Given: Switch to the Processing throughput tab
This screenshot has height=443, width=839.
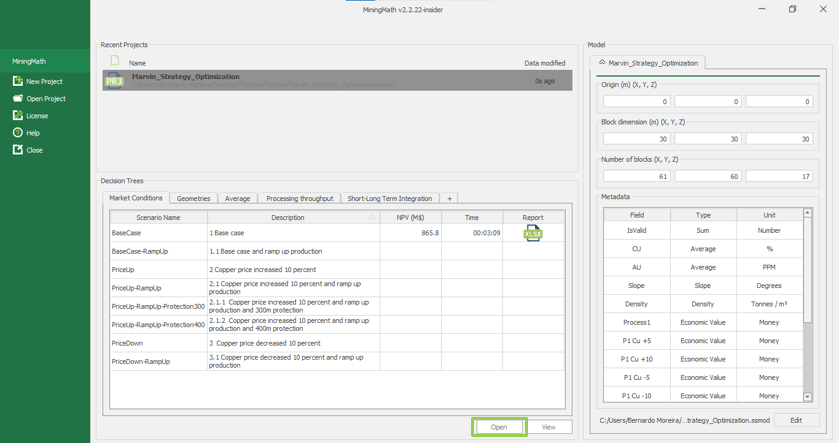Looking at the screenshot, I should pos(299,198).
